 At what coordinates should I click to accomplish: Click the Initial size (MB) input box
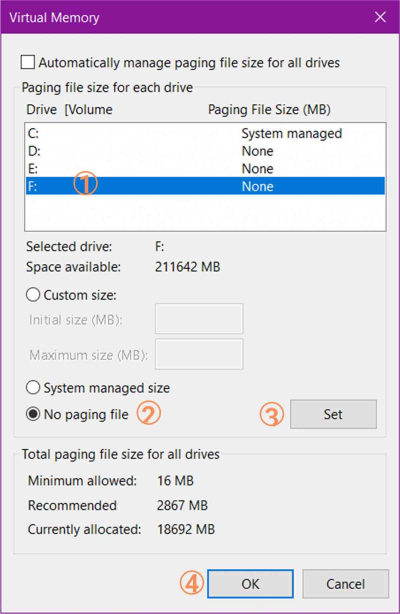(199, 319)
